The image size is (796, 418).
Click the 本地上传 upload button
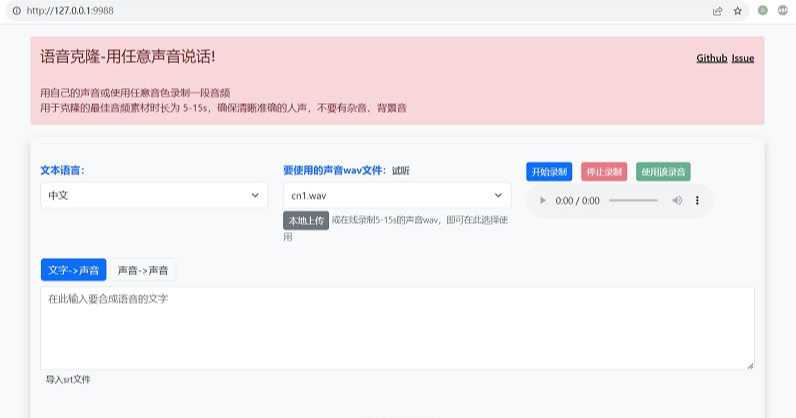[306, 221]
